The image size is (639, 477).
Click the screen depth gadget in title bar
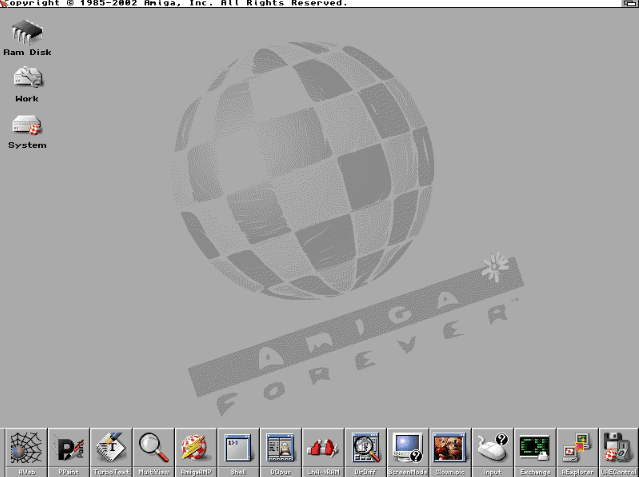click(630, 3)
